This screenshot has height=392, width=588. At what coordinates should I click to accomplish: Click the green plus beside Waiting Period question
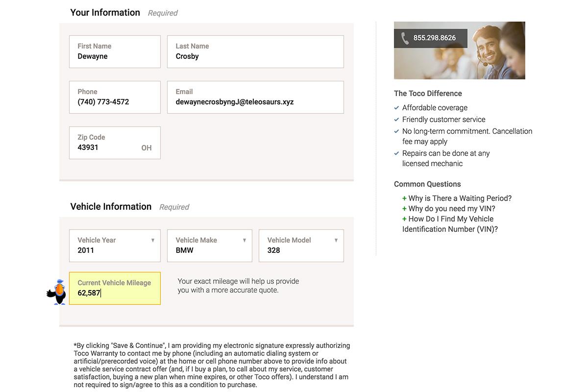(x=404, y=198)
